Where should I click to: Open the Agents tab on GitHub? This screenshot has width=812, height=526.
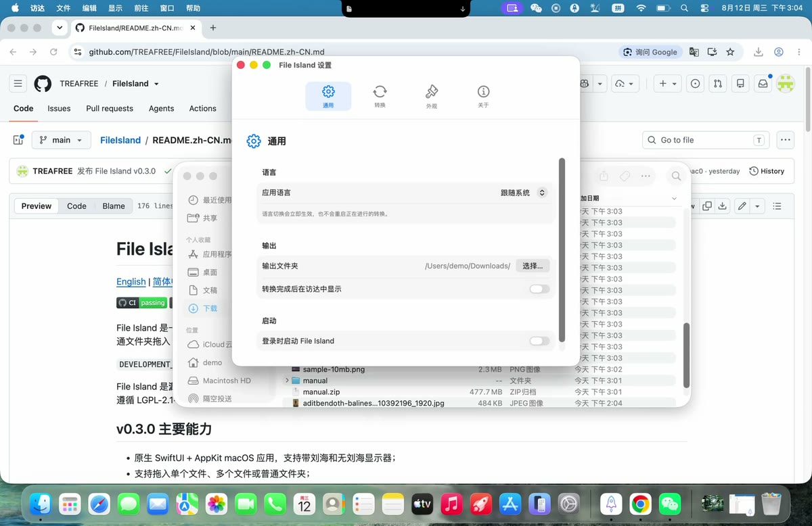point(161,108)
